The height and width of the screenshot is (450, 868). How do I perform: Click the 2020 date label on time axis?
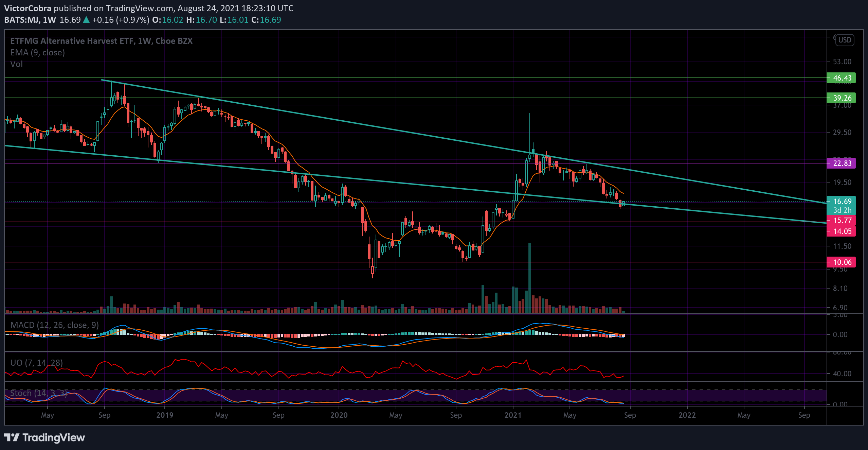click(339, 415)
